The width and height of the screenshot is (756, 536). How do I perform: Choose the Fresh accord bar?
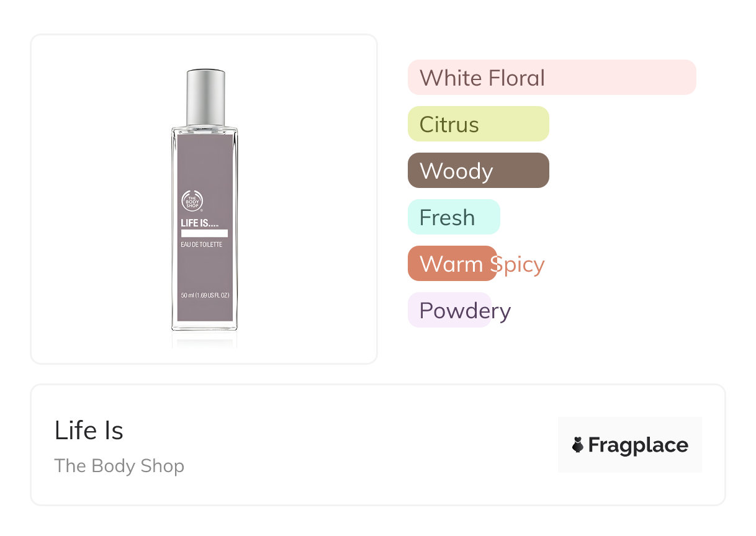(453, 217)
